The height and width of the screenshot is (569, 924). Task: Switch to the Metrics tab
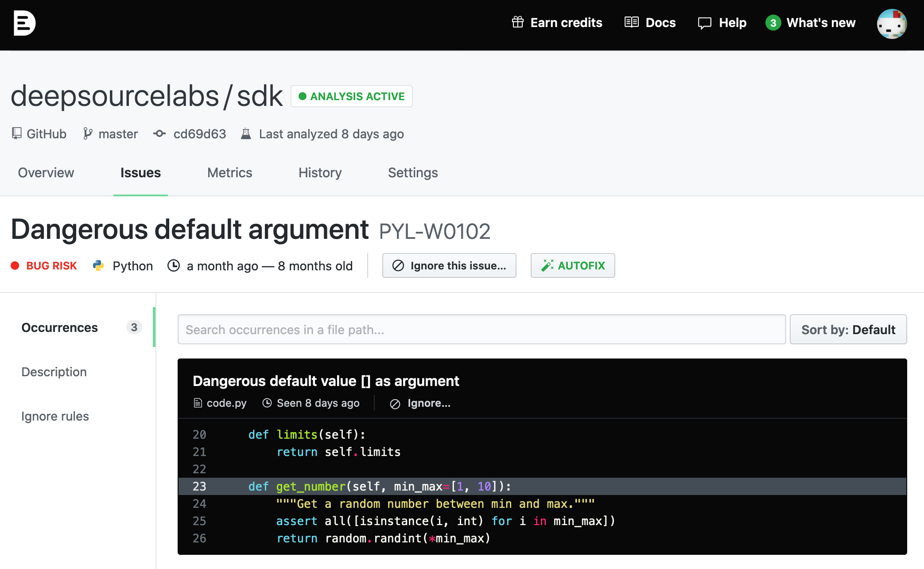(229, 172)
